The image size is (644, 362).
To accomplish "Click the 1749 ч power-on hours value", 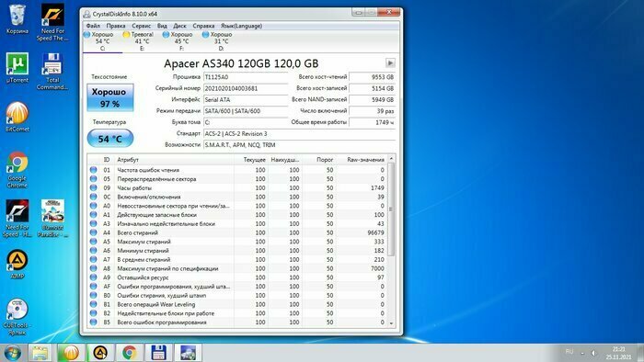I will click(372, 122).
